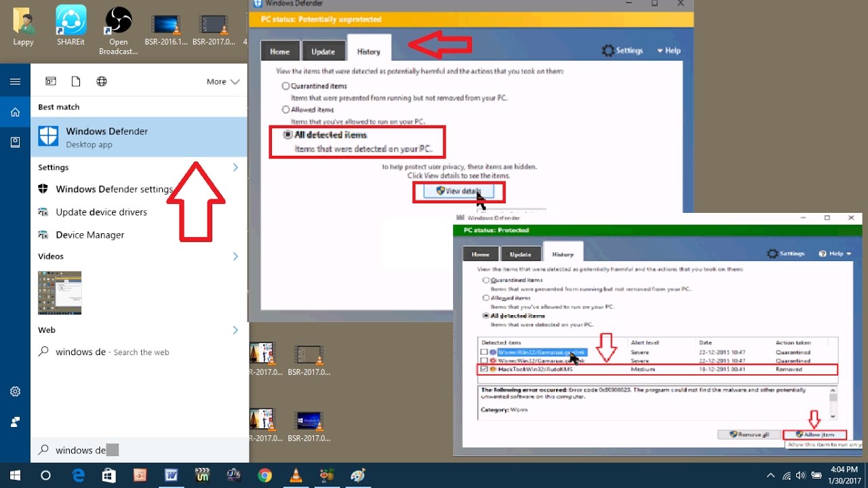Expand the Settings results chevron
This screenshot has width=868, height=488.
click(235, 167)
